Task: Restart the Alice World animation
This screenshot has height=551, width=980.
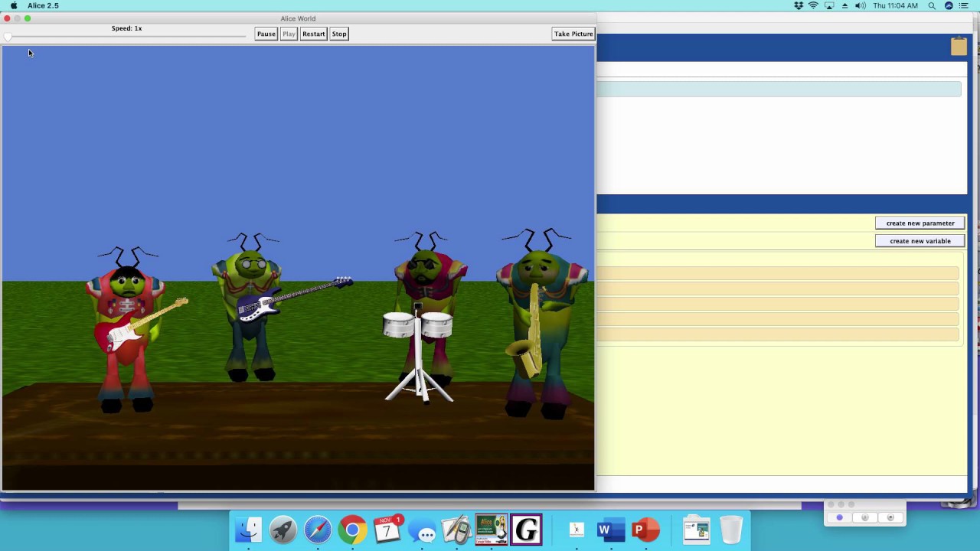Action: click(x=313, y=34)
